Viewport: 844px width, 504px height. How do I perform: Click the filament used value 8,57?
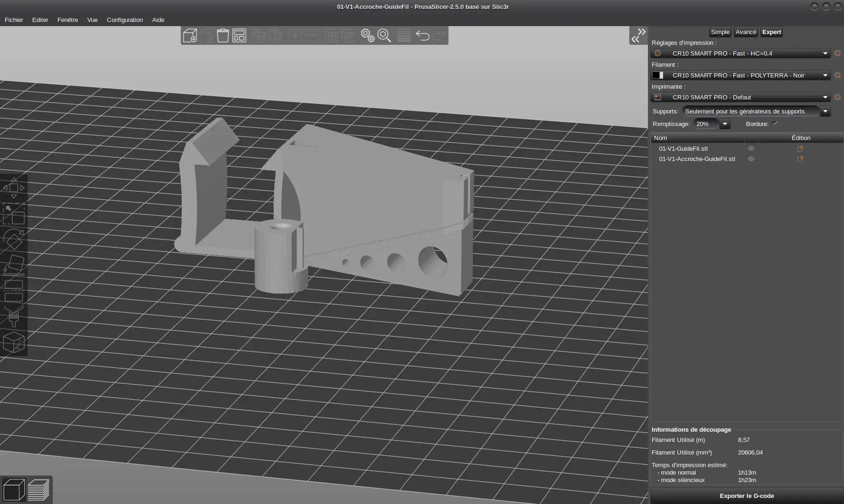click(x=744, y=440)
